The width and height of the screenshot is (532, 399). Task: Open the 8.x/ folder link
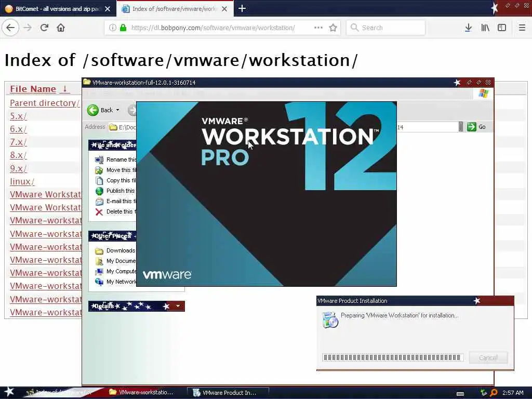tap(18, 155)
